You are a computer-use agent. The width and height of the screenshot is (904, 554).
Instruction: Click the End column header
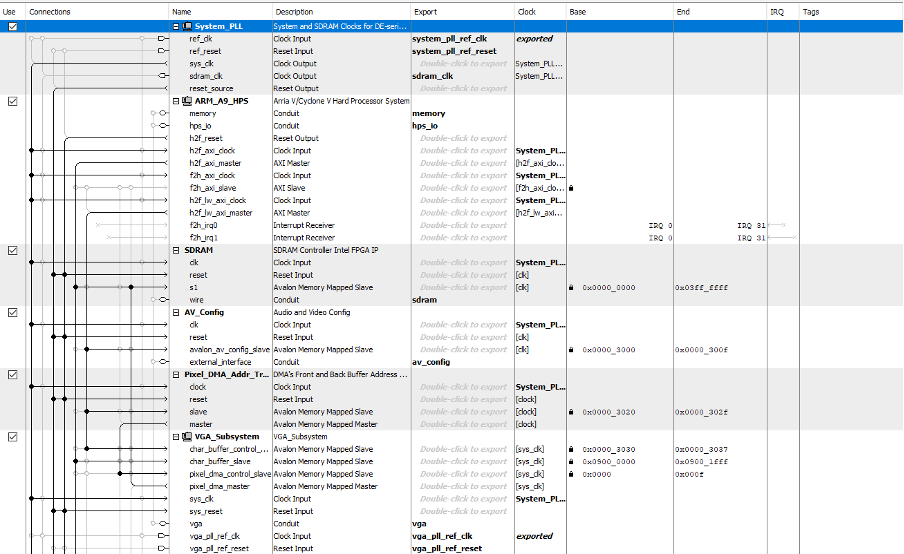coord(720,12)
